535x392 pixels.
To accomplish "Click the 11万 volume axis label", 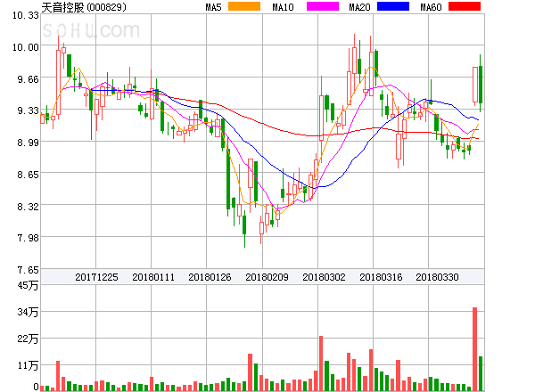I will [x=28, y=365].
